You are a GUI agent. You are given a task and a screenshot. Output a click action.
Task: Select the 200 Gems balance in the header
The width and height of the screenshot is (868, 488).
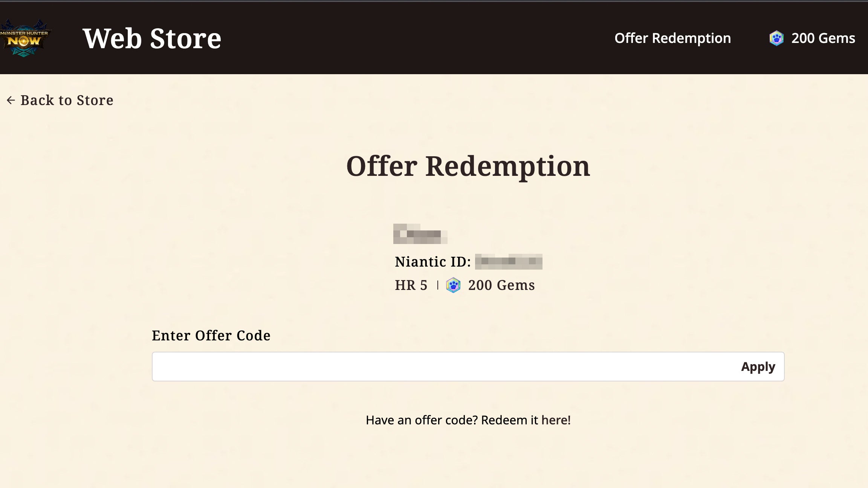pyautogui.click(x=823, y=38)
